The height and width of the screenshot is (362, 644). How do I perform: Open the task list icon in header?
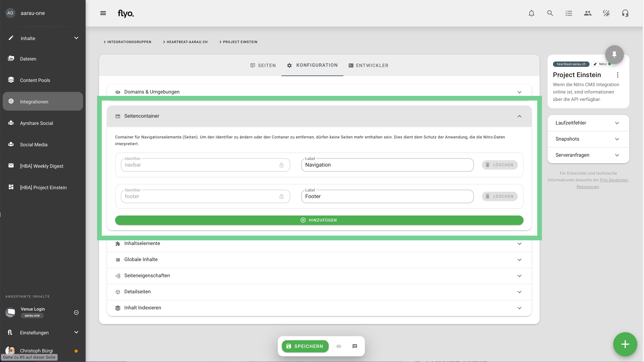[x=569, y=13]
